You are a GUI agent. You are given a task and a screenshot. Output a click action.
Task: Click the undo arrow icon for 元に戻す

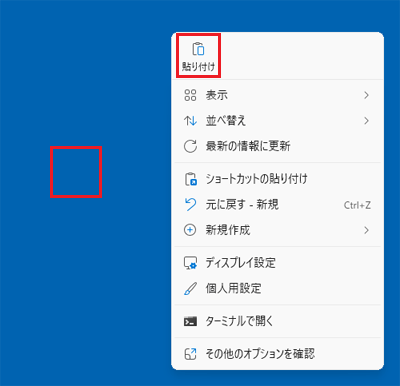pos(190,204)
